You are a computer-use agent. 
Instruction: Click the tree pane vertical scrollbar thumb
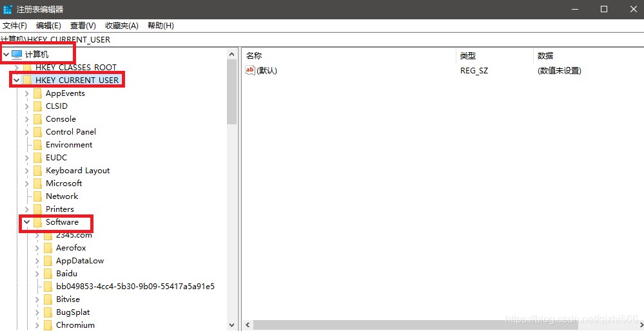[232, 92]
